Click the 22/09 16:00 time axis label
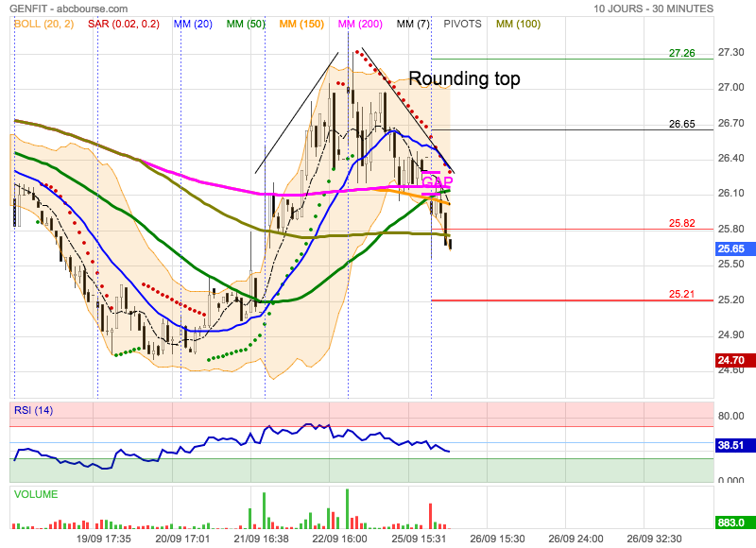Screen dimensions: 756x548 pyautogui.click(x=340, y=539)
